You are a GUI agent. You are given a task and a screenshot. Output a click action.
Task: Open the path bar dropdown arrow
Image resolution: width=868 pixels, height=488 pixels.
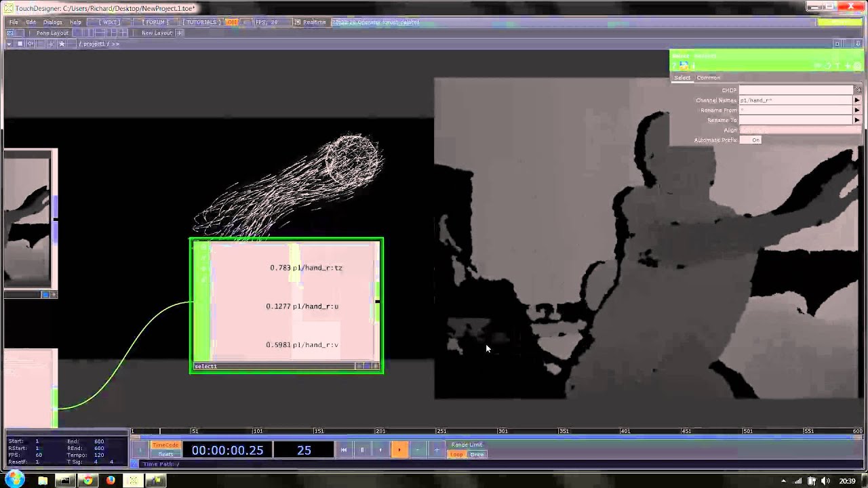(x=9, y=43)
